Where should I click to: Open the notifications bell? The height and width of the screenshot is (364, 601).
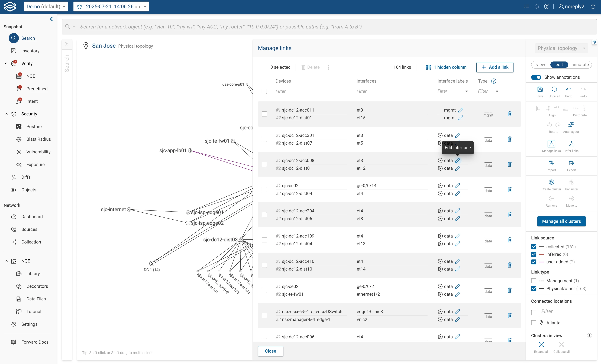[537, 6]
